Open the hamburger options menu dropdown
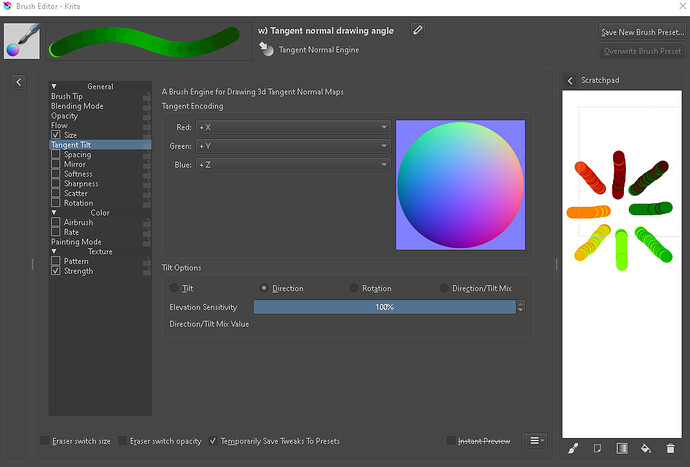The height and width of the screenshot is (467, 690). (535, 440)
